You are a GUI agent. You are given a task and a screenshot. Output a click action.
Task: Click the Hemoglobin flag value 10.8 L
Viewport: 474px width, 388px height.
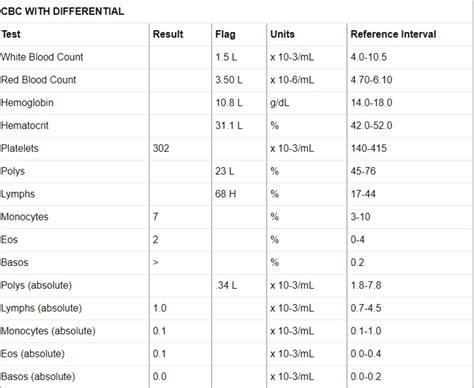(x=229, y=103)
